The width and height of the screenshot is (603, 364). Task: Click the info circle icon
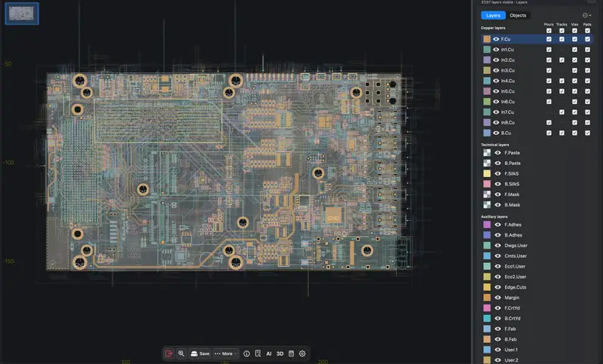[x=246, y=353]
